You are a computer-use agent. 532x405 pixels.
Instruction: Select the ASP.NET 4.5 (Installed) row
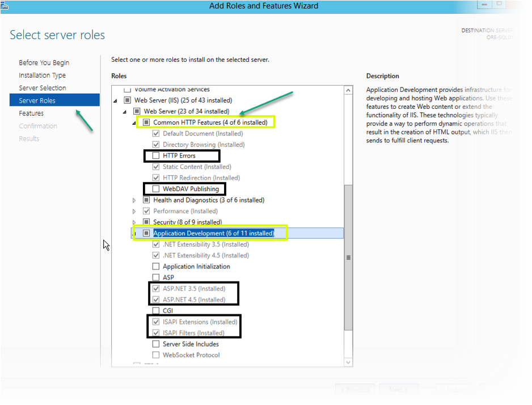[194, 300]
